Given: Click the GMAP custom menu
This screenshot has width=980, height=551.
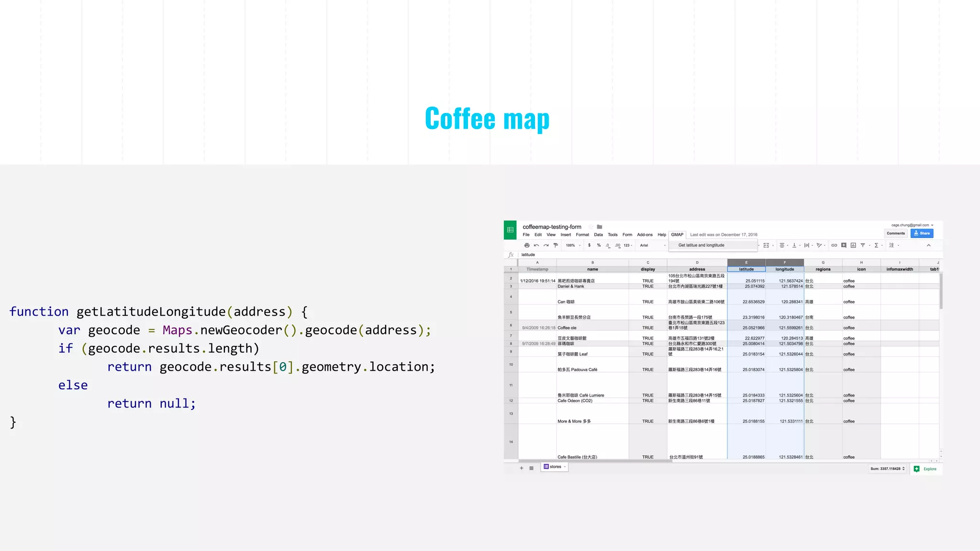Looking at the screenshot, I should pos(677,235).
